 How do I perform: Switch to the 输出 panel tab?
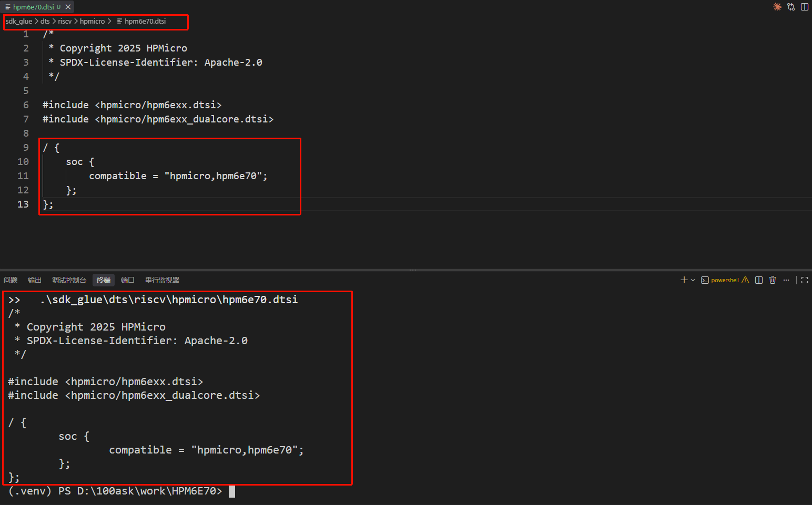(x=35, y=280)
